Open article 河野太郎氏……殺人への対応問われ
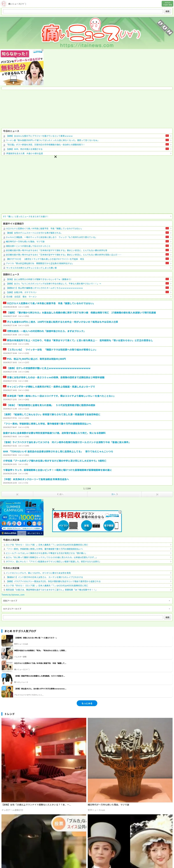The height and width of the screenshot is (868, 174). 46,331
